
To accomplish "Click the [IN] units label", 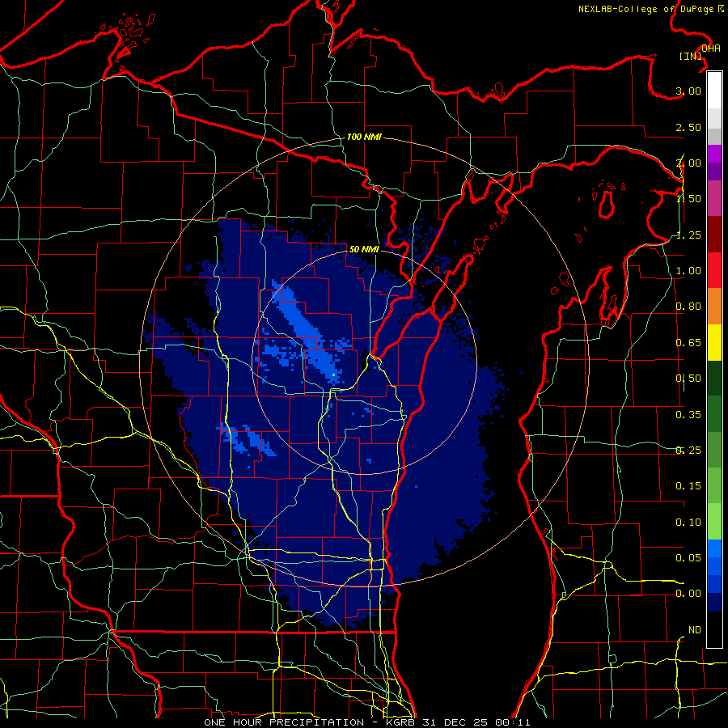I will (691, 56).
